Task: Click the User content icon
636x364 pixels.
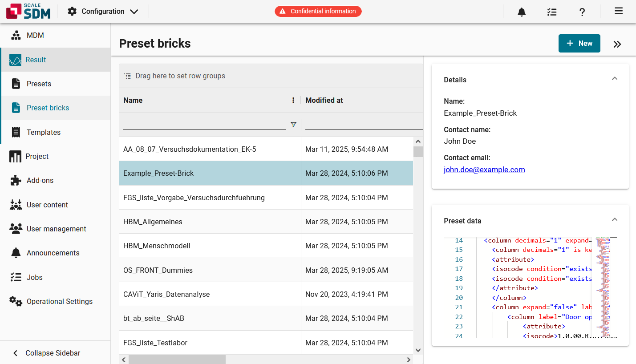Action: point(16,205)
